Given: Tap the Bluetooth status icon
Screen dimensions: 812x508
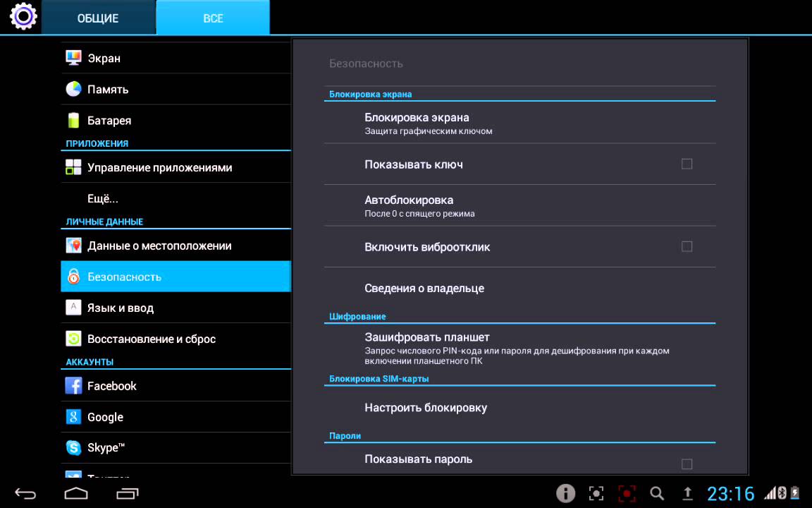Looking at the screenshot, I should [782, 492].
